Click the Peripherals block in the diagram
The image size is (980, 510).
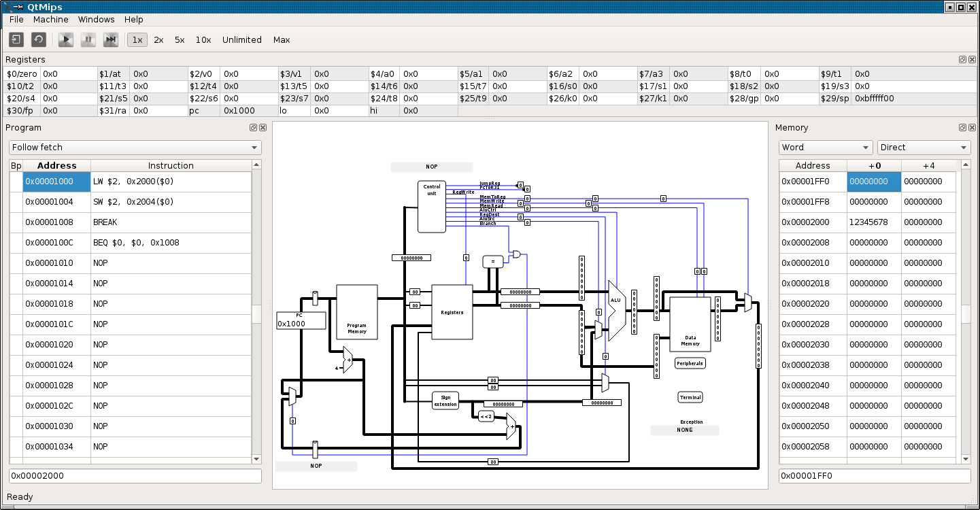(690, 363)
